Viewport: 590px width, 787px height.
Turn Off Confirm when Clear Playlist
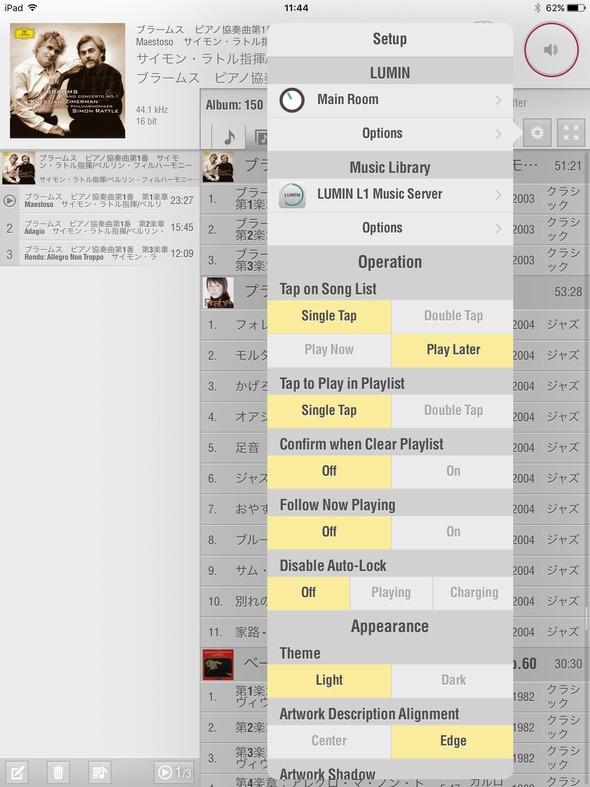329,471
